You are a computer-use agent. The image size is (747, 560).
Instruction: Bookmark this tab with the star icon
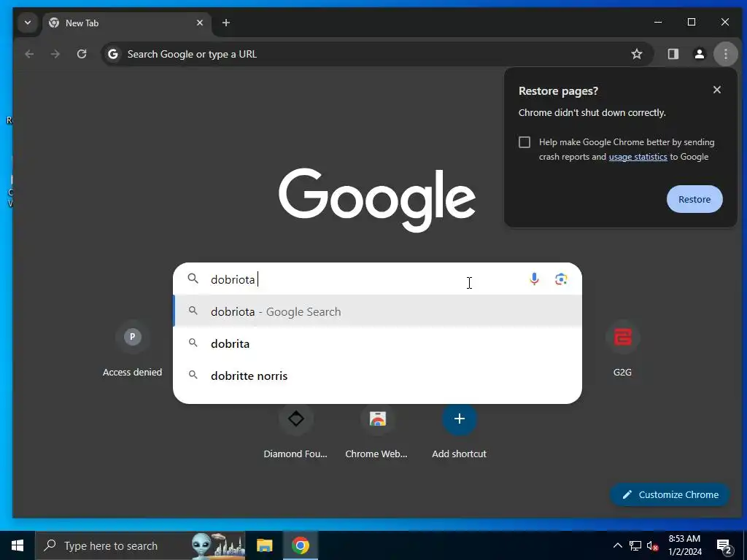point(636,54)
